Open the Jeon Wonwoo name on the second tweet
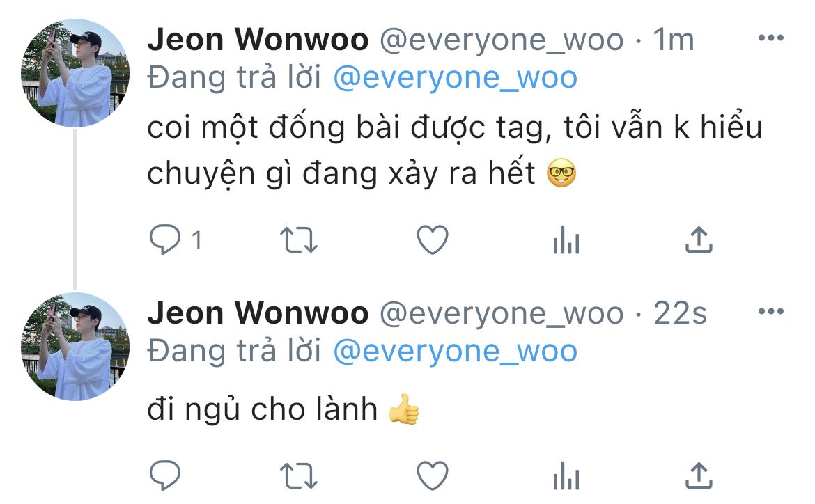Screen dimensions: 815x504 click(x=258, y=313)
